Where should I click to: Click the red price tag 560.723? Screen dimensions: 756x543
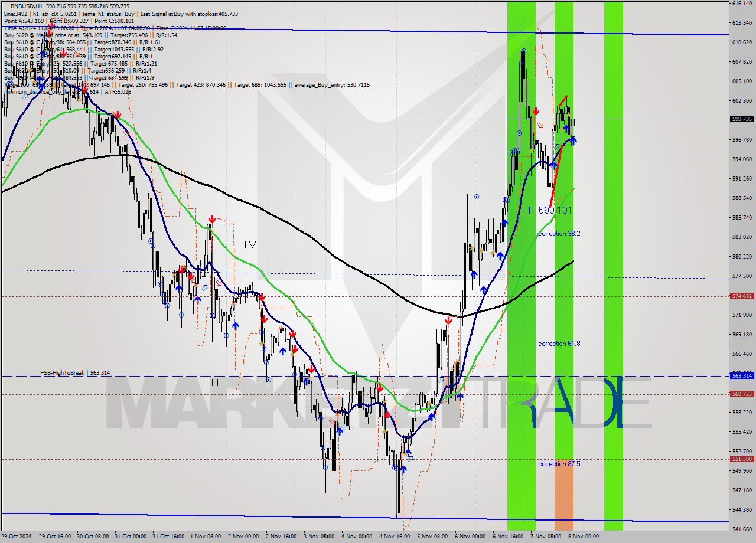click(742, 394)
